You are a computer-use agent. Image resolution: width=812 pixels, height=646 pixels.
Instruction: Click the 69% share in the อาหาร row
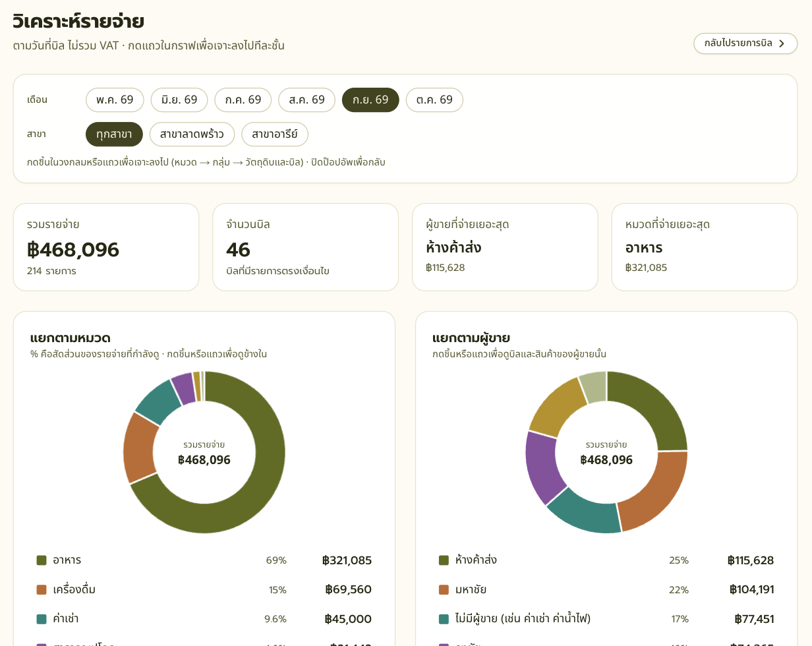(276, 560)
